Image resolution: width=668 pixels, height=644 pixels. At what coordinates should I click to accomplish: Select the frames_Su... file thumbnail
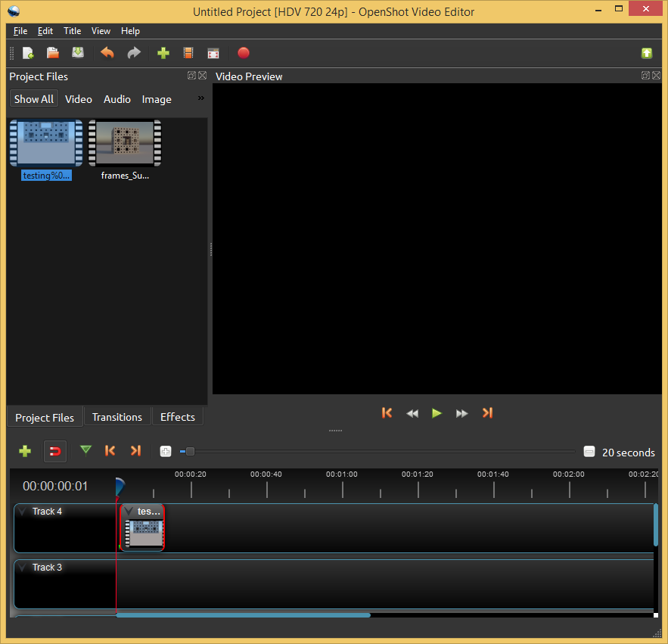coord(125,143)
